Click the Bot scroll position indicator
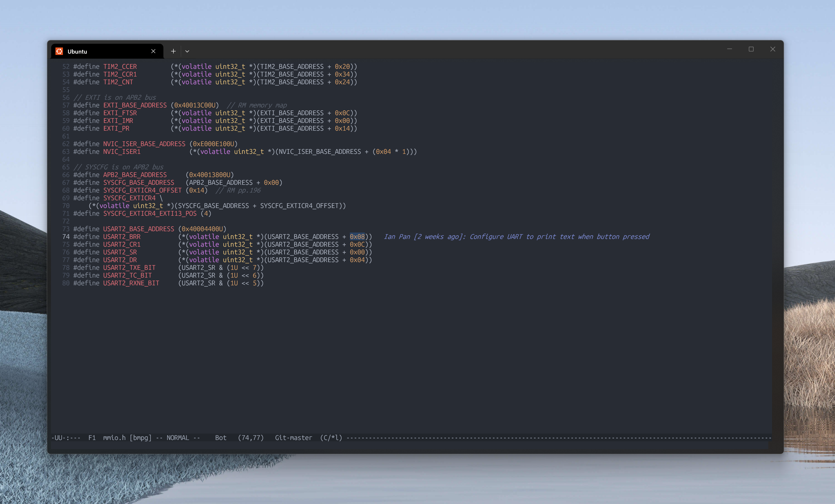835x504 pixels. point(221,438)
